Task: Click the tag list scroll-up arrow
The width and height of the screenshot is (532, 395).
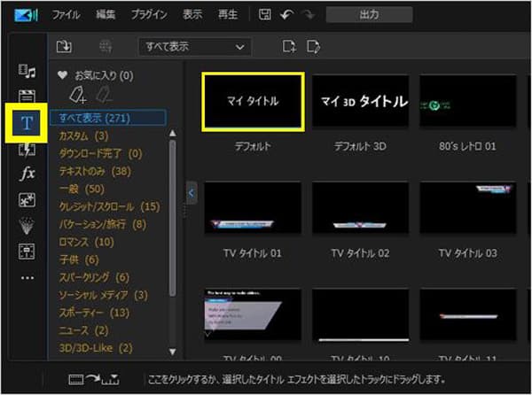Action: click(172, 133)
